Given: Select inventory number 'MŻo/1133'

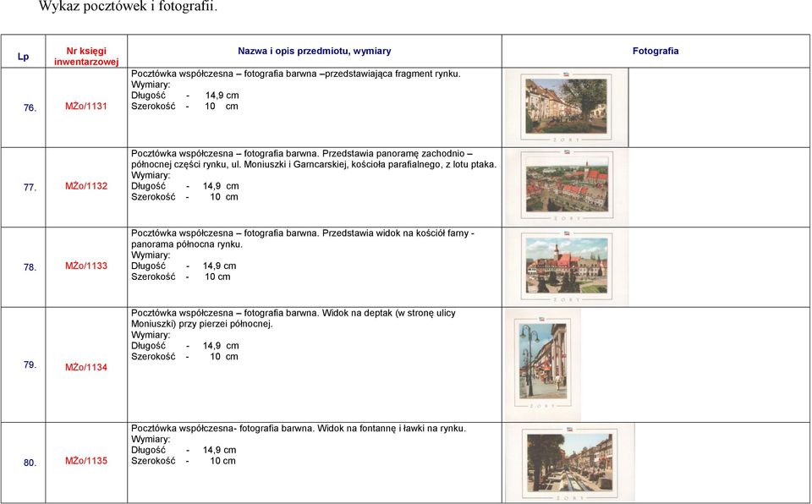Looking at the screenshot, I should point(86,266).
